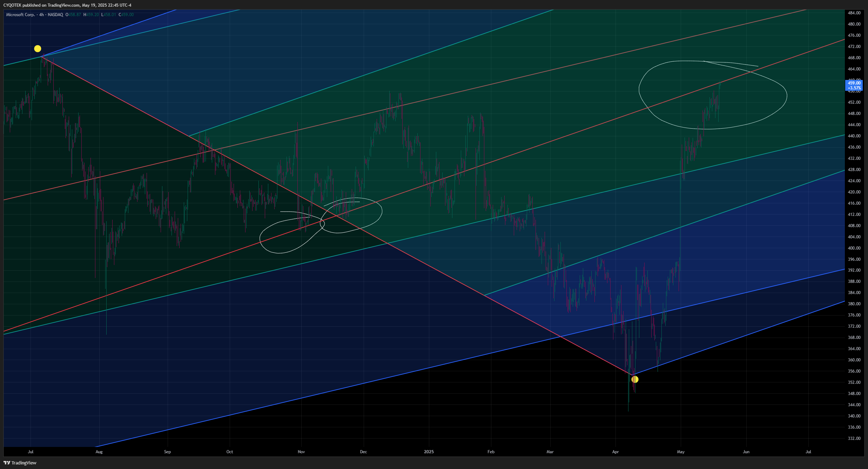Click the 412.00 price axis label

tap(854, 215)
